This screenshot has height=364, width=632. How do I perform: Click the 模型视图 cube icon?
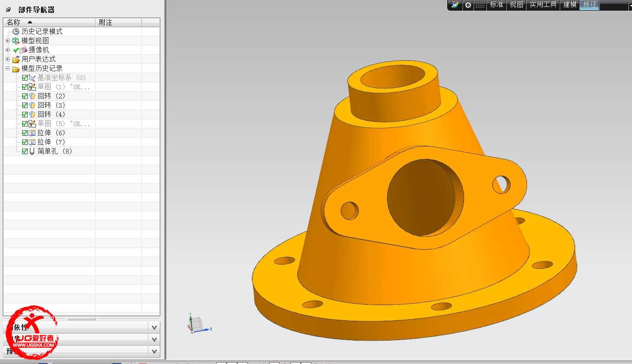pyautogui.click(x=16, y=40)
